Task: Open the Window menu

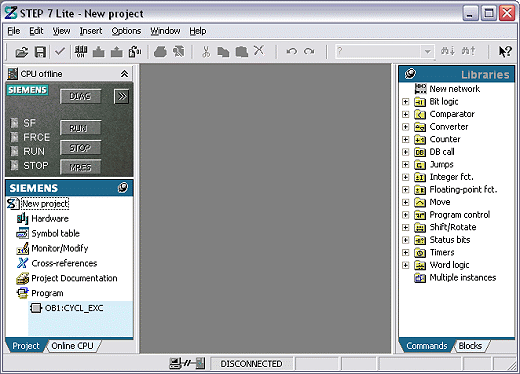Action: (x=165, y=31)
